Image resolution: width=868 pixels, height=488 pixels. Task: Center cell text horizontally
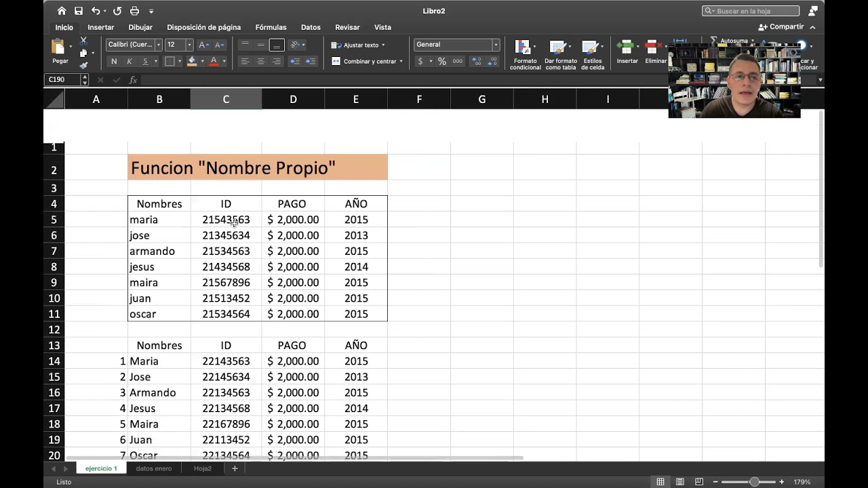pos(260,61)
